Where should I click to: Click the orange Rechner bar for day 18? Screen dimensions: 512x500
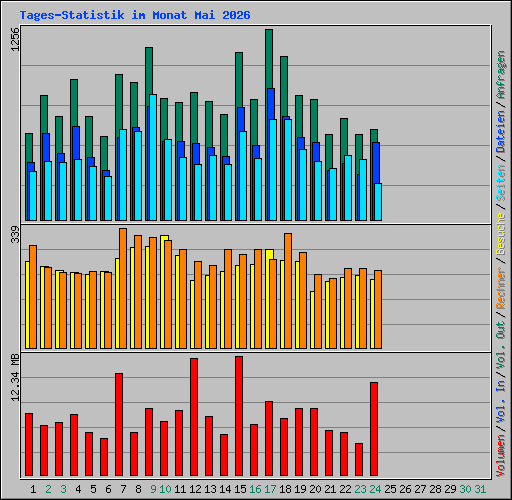pyautogui.click(x=288, y=291)
